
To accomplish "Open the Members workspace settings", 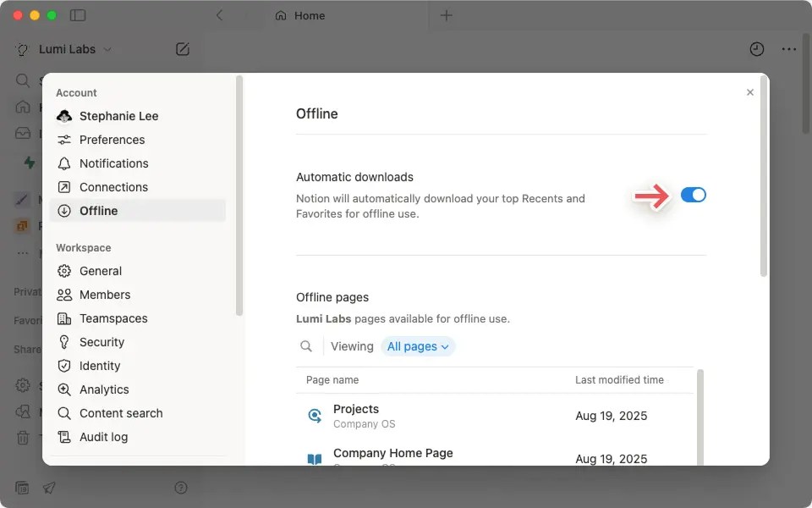I will pos(105,295).
